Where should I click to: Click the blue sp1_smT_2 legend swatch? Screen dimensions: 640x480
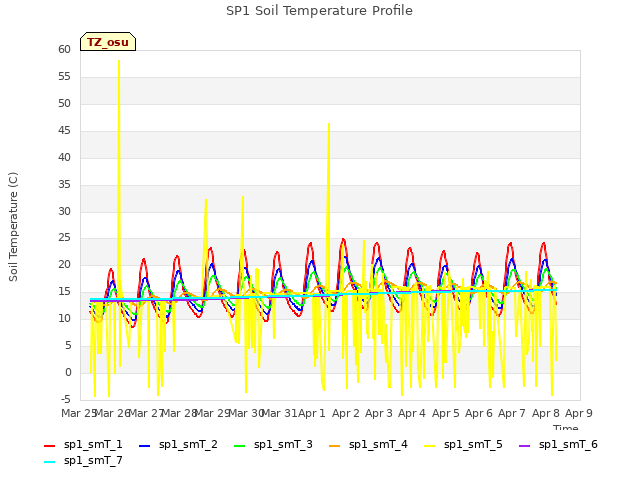pos(144,446)
